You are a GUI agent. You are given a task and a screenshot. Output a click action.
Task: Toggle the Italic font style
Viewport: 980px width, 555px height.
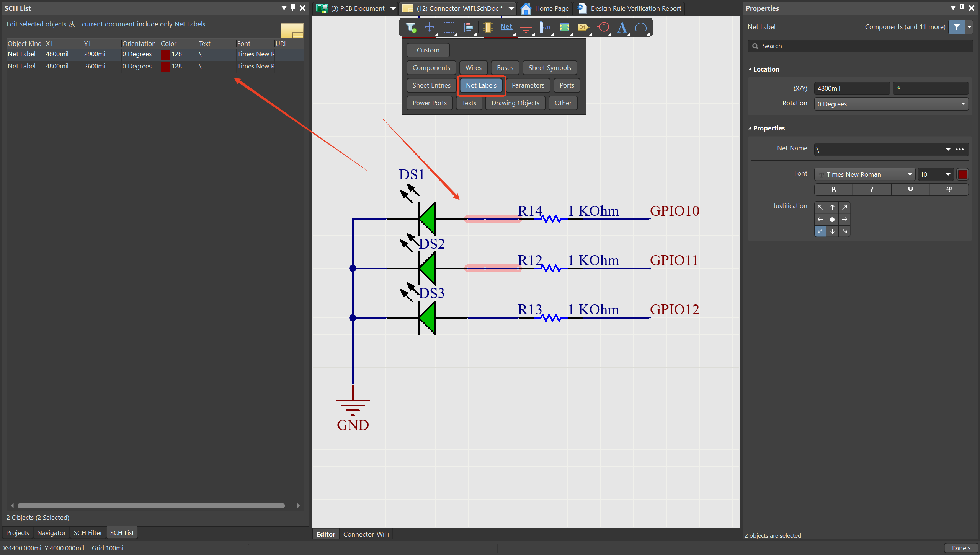click(872, 190)
